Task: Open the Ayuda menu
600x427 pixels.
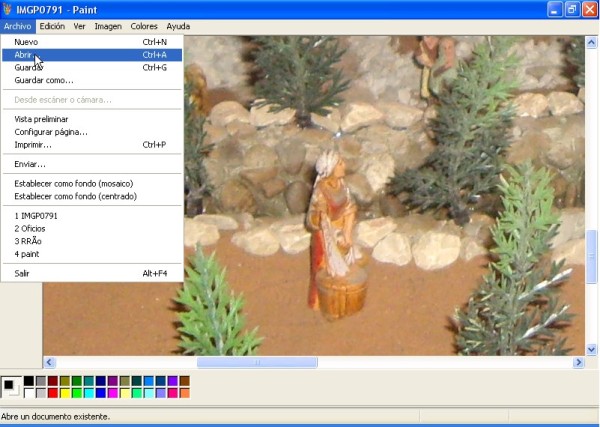Action: click(178, 26)
